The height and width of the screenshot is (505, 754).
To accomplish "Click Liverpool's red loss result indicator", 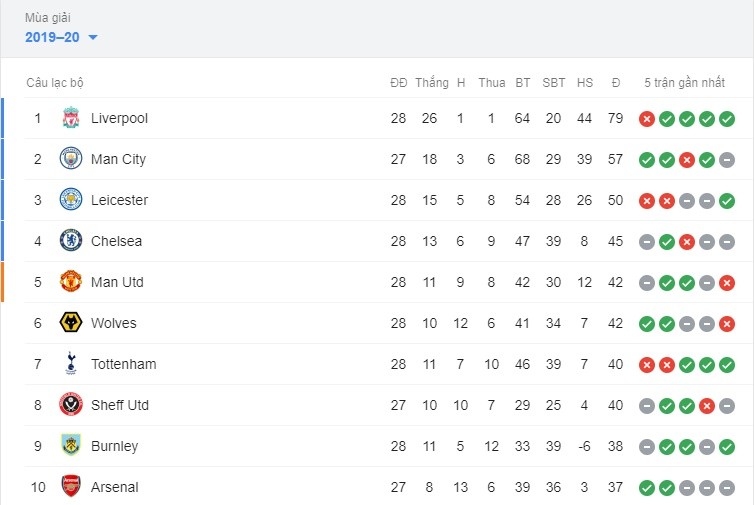I will pyautogui.click(x=647, y=119).
